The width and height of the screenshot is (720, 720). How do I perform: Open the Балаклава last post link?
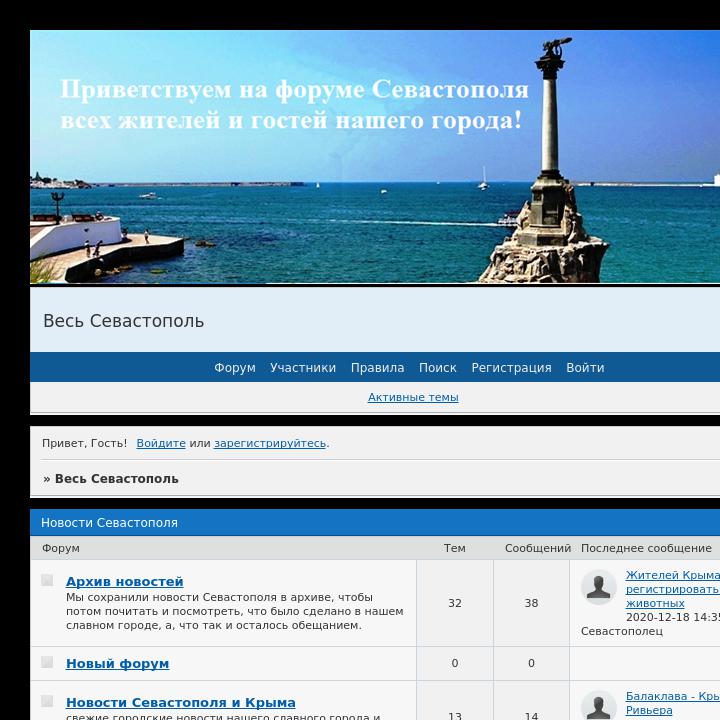pyautogui.click(x=673, y=703)
